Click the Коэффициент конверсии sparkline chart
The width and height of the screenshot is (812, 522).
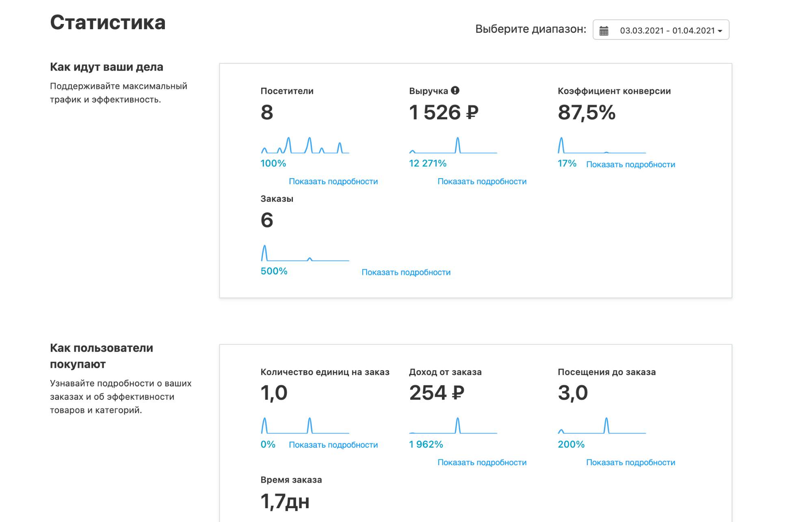pos(602,145)
